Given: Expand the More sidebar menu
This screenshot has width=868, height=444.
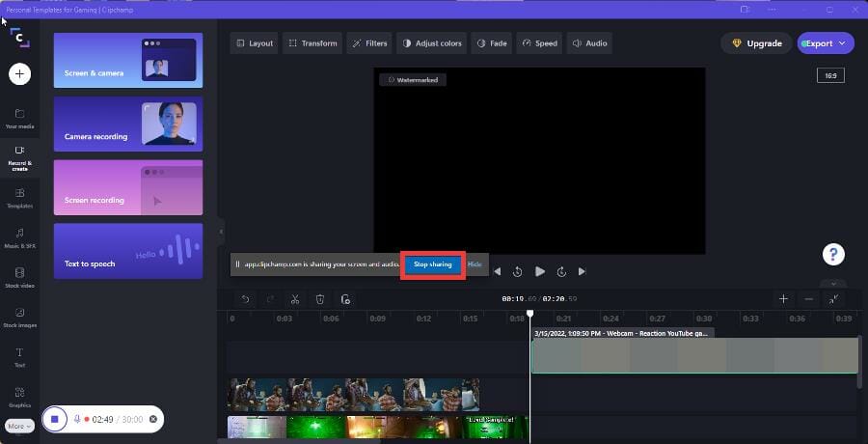Looking at the screenshot, I should (20, 427).
